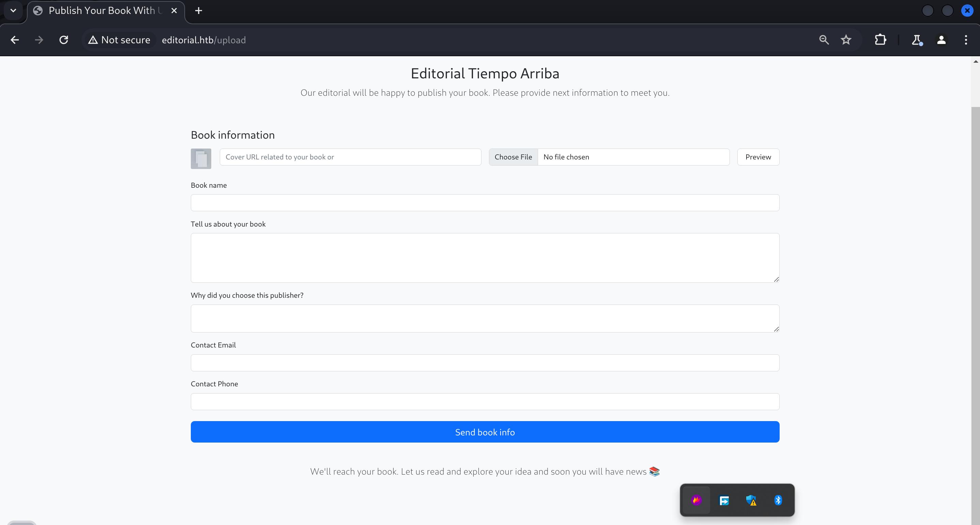The width and height of the screenshot is (980, 525).
Task: Click the Send book info button
Action: [485, 432]
